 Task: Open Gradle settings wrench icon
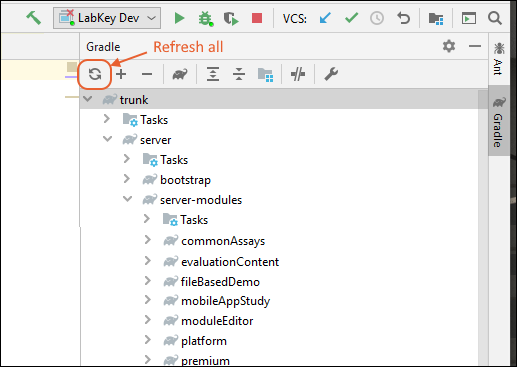[x=331, y=74]
